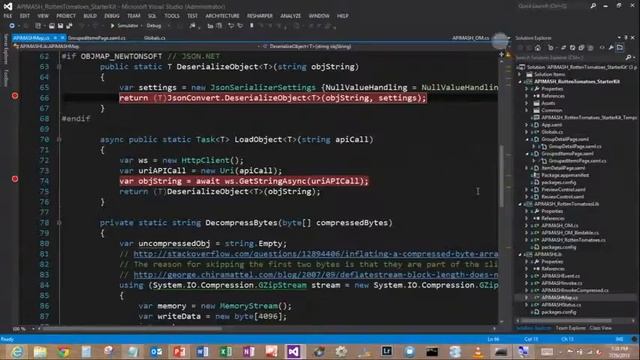The height and width of the screenshot is (360, 640).
Task: Open Excel from the taskbar
Action: (225, 351)
